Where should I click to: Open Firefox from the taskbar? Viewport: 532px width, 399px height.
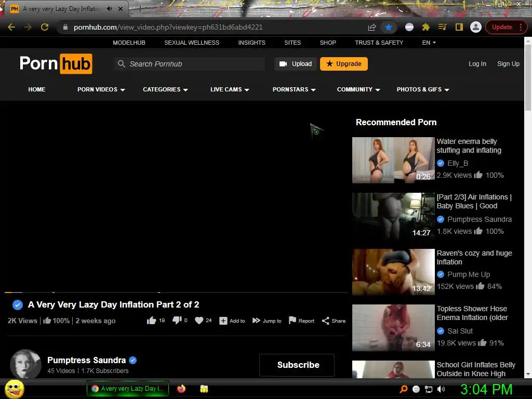[x=181, y=389]
